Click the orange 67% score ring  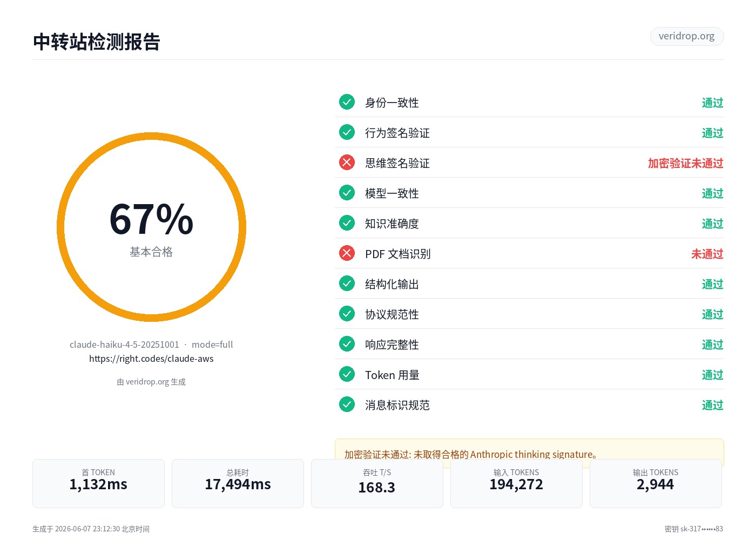click(x=151, y=227)
